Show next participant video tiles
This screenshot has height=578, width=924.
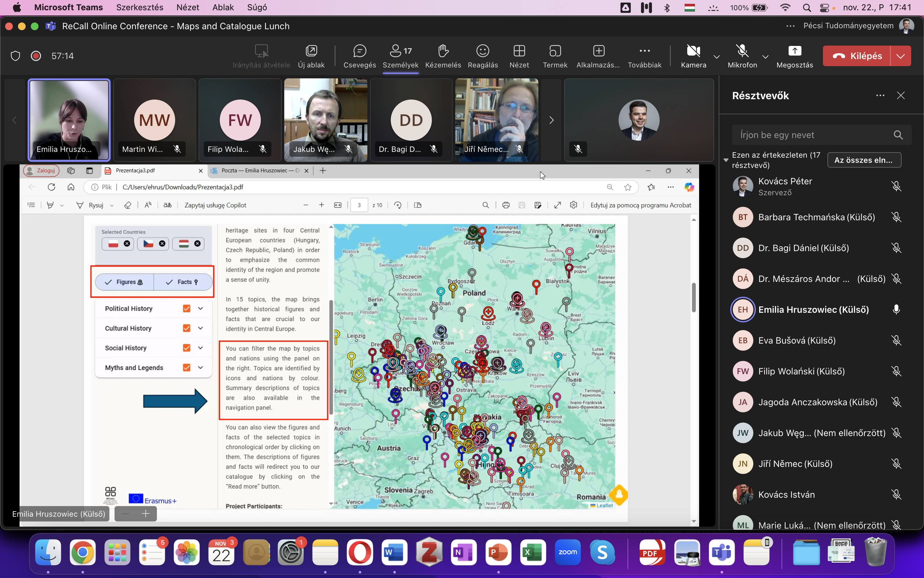[x=551, y=120]
